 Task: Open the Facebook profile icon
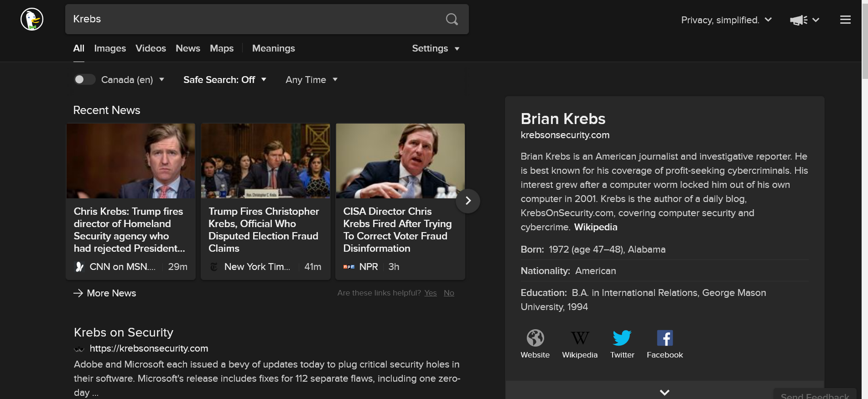[x=665, y=338]
